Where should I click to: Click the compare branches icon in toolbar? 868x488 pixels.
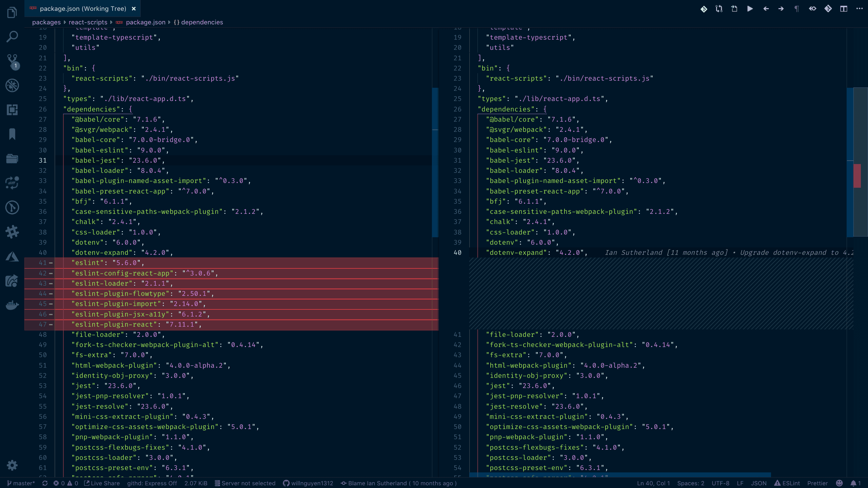pyautogui.click(x=719, y=9)
